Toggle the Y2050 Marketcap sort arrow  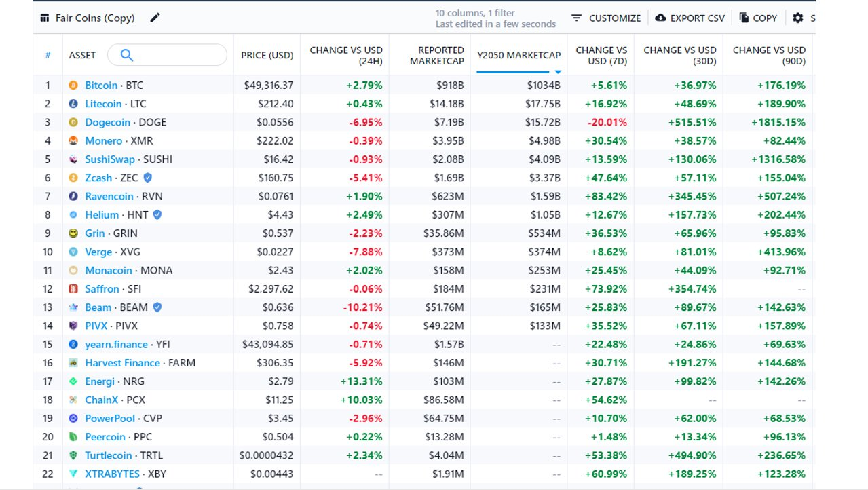tap(558, 72)
